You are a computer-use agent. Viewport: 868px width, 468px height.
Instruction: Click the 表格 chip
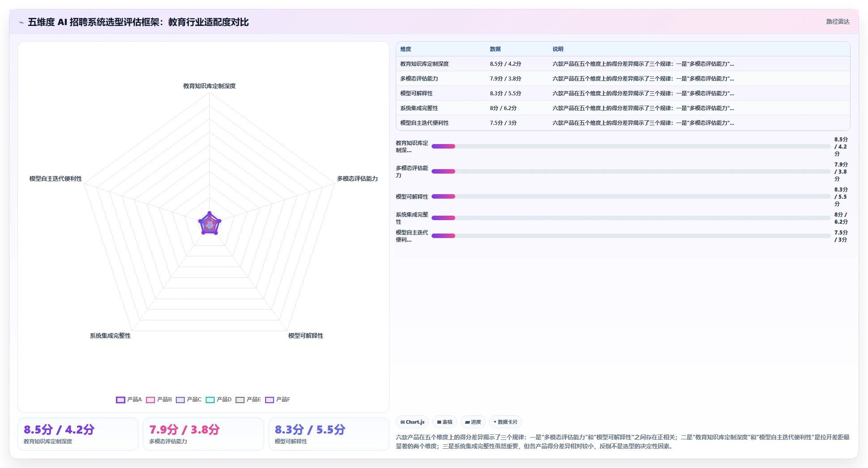click(x=445, y=422)
